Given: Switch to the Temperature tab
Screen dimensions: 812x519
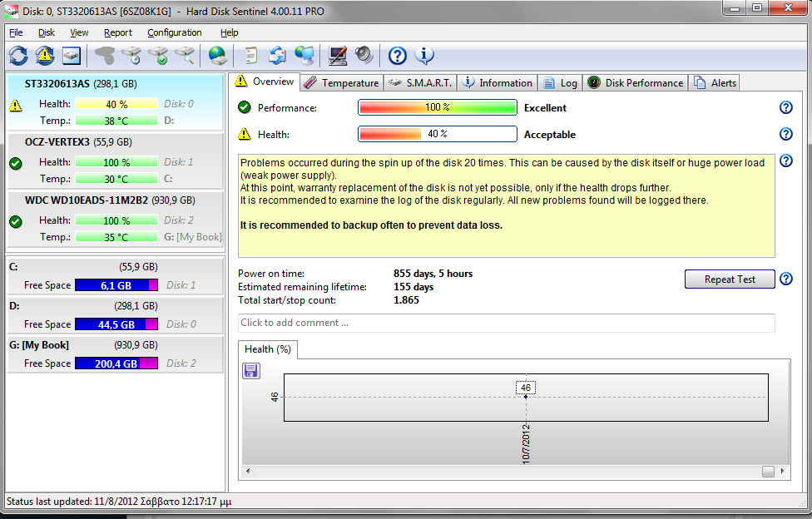Looking at the screenshot, I should [342, 83].
